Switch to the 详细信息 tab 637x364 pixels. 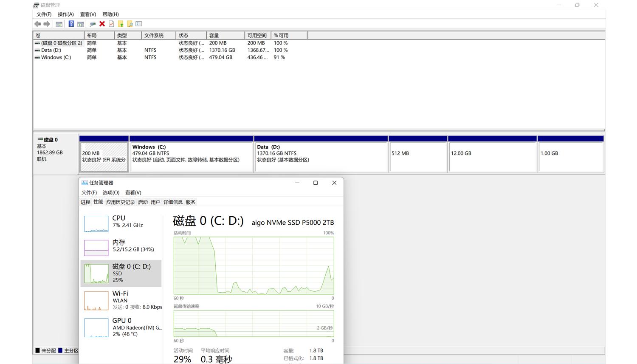tap(173, 202)
